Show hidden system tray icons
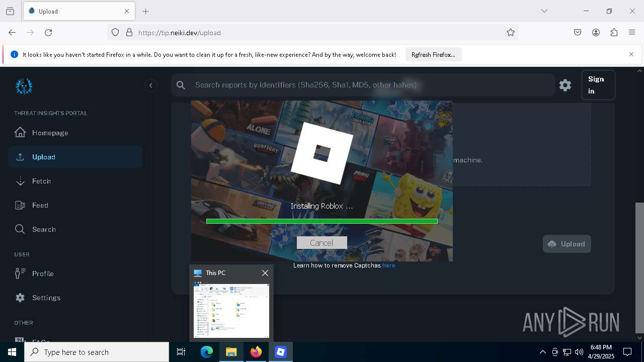Image resolution: width=644 pixels, height=362 pixels. click(x=542, y=352)
